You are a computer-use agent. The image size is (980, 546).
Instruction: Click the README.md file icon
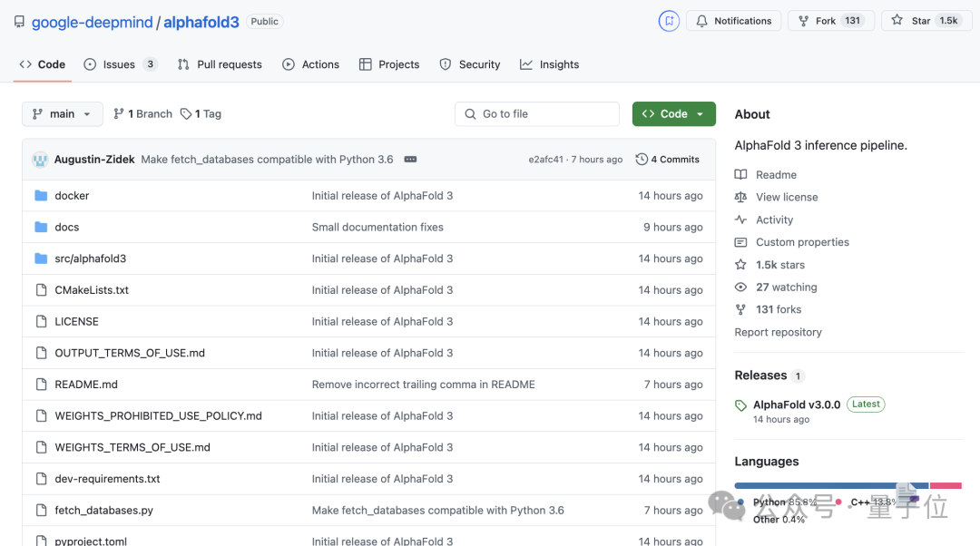click(41, 385)
